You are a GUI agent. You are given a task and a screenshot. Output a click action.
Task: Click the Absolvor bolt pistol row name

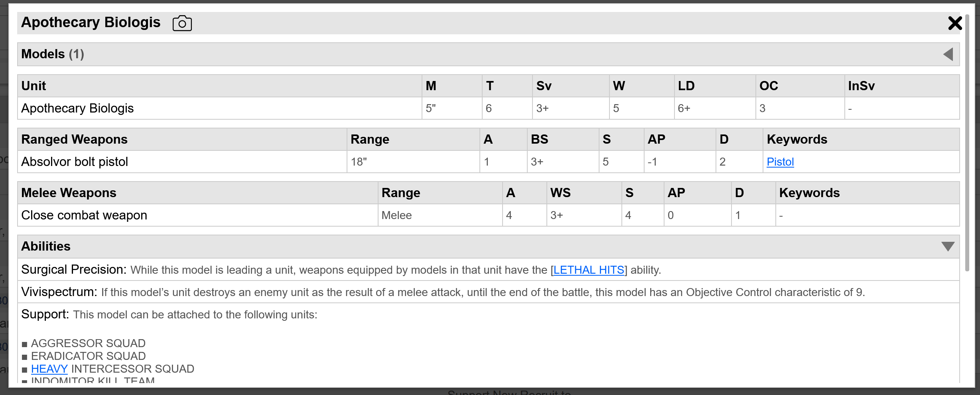(x=75, y=162)
